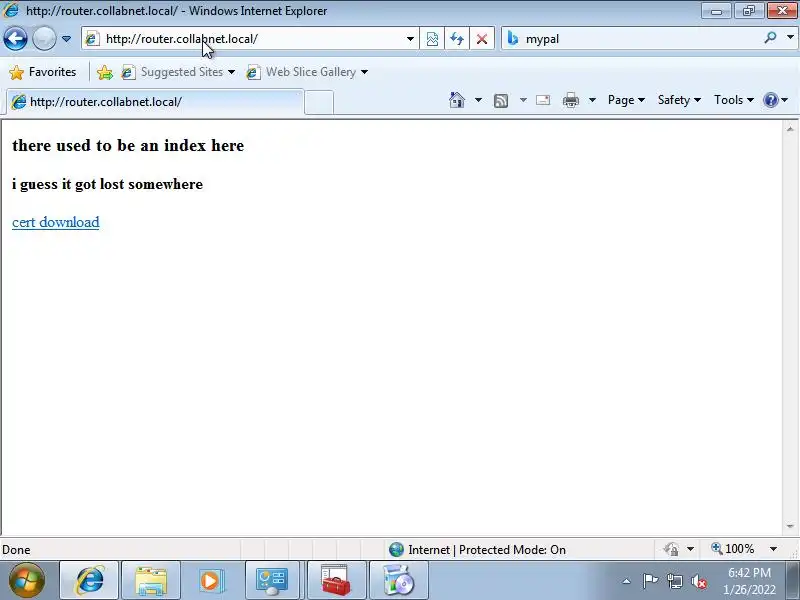Click the vertical scrollbar up arrow
Screen dimensions: 800x600
[x=790, y=129]
